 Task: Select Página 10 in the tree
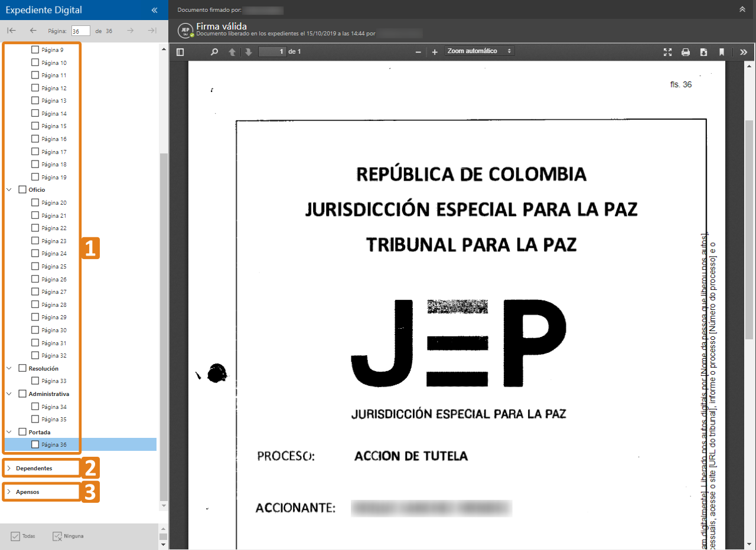[54, 63]
